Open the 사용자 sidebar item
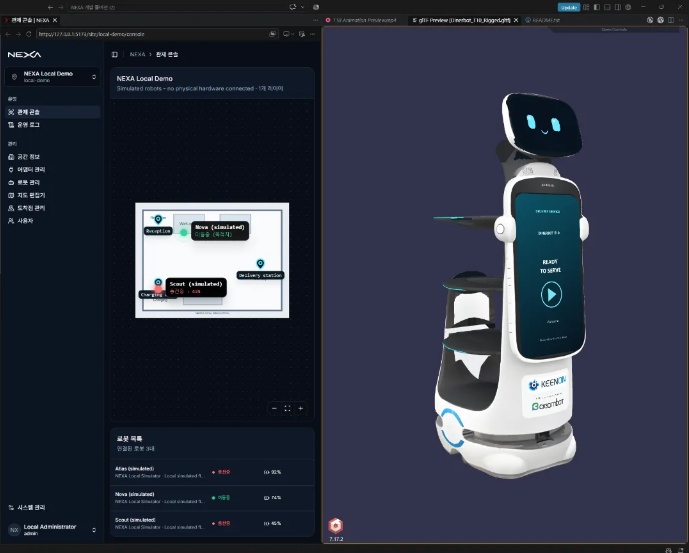 coord(53,221)
